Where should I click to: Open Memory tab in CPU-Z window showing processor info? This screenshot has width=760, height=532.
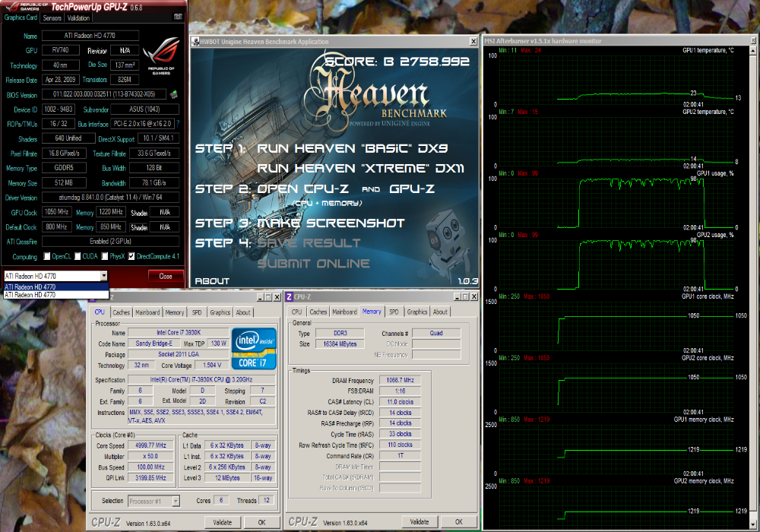[x=175, y=312]
